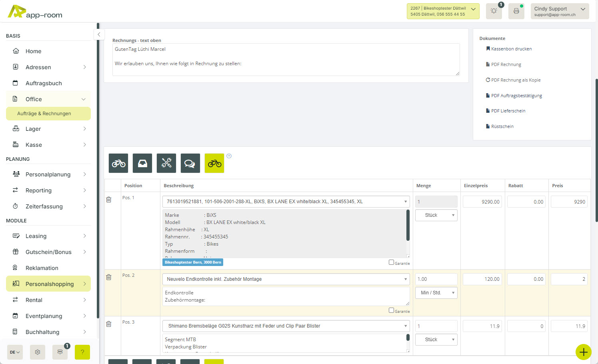The height and width of the screenshot is (364, 598).
Task: Click the printer icon in header
Action: pos(516,11)
